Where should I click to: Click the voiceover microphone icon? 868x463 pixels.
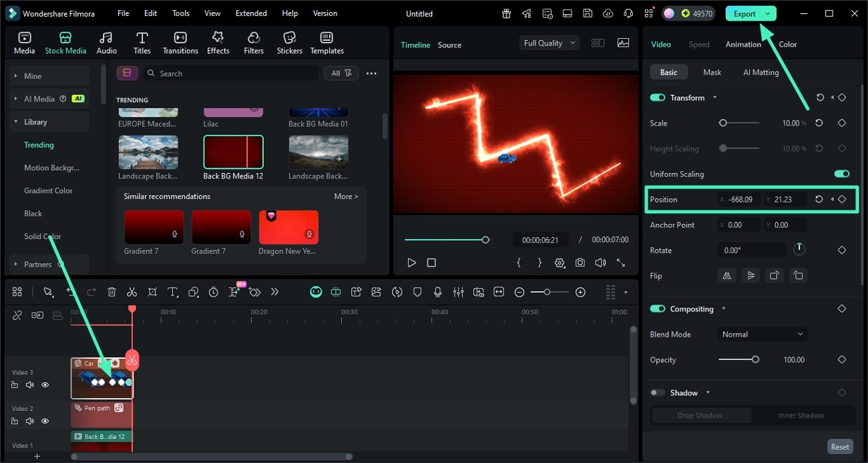click(x=438, y=292)
